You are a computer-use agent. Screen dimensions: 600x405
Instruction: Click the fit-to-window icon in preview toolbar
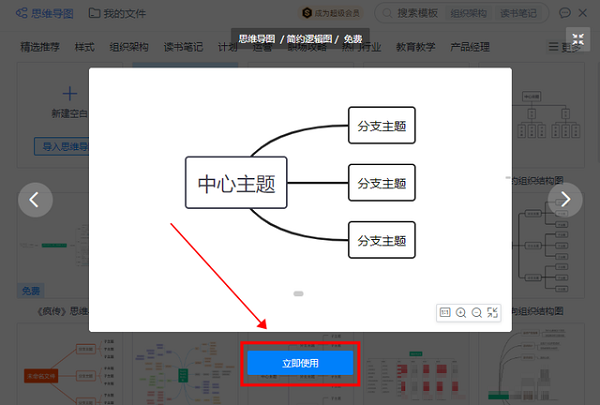click(x=493, y=313)
